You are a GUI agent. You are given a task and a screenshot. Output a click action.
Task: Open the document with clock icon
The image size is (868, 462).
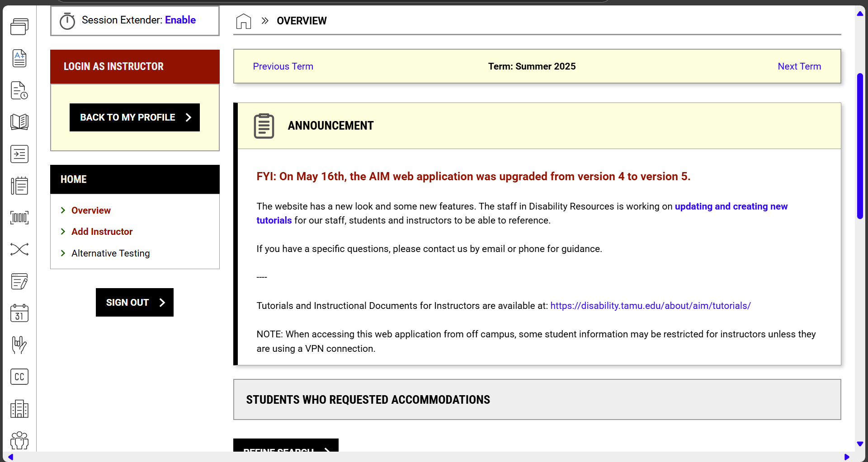point(19,90)
